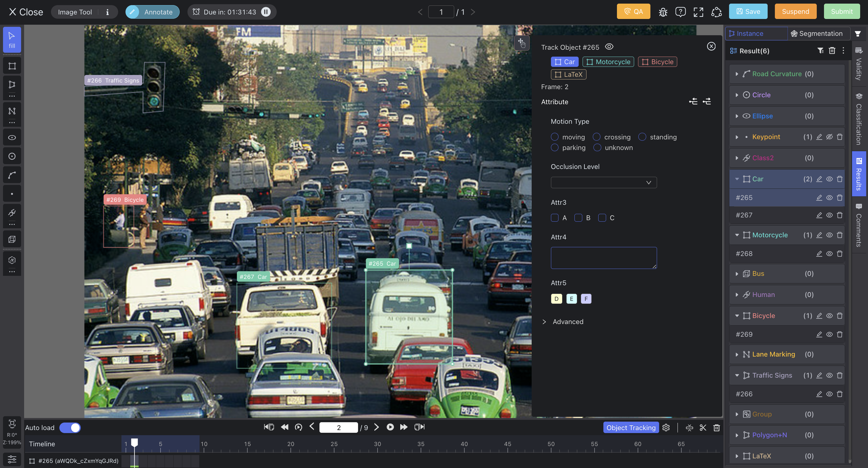The width and height of the screenshot is (868, 468).
Task: Click the move panel handle icon
Action: (x=521, y=43)
